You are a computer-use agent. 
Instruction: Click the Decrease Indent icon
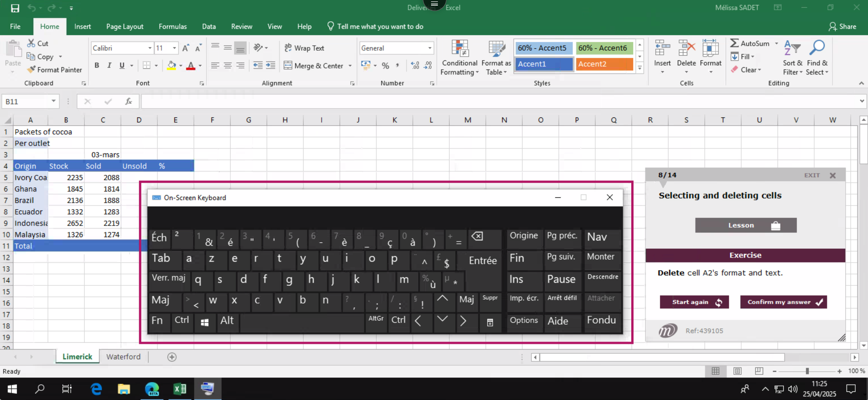(x=258, y=65)
